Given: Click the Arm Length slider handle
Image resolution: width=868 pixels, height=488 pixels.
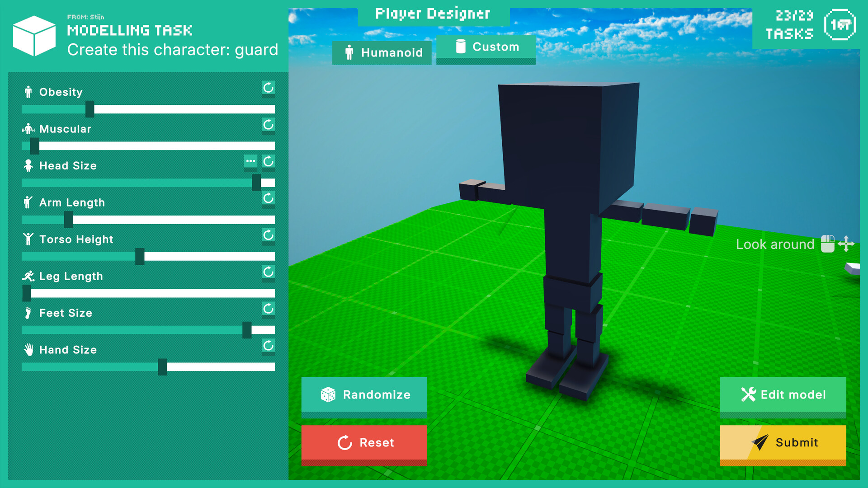Looking at the screenshot, I should click(69, 220).
